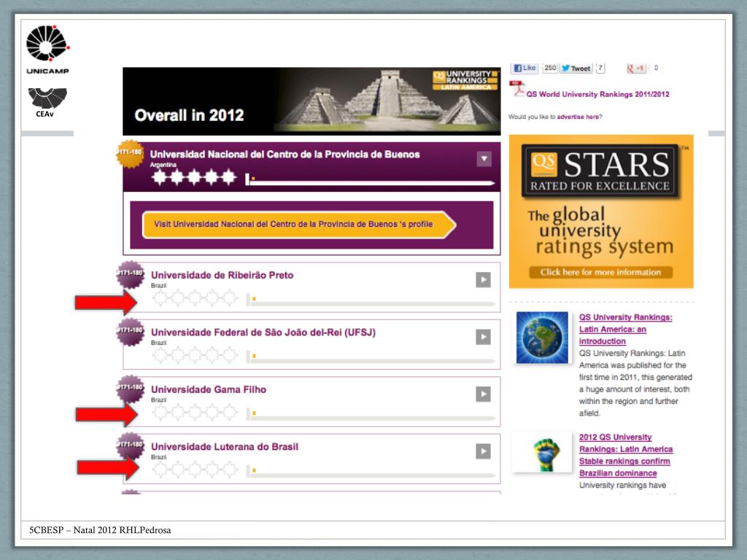Image resolution: width=747 pixels, height=560 pixels.
Task: Open Universidade Federal de São João del-Rei title
Action: (263, 332)
